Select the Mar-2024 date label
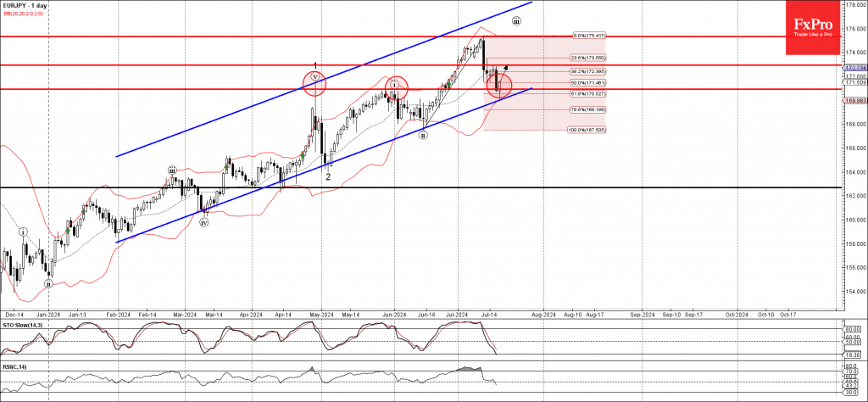The width and height of the screenshot is (868, 402). [185, 314]
